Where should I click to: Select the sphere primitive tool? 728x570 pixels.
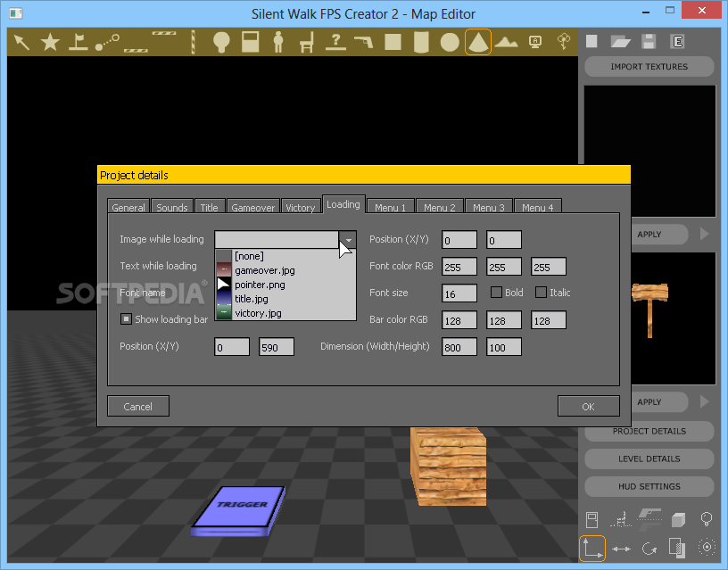450,42
